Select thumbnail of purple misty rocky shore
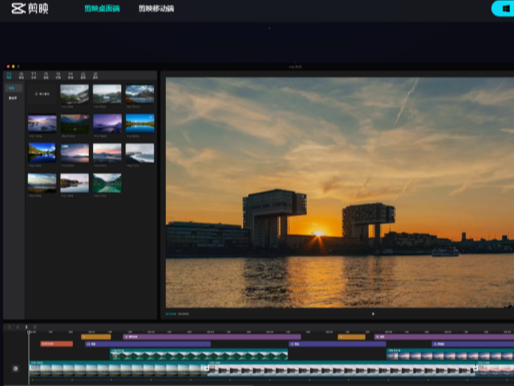The width and height of the screenshot is (514, 386). pyautogui.click(x=42, y=124)
